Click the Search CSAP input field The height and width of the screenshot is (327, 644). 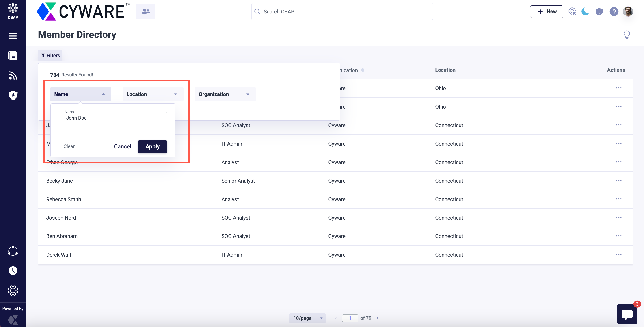coord(342,11)
